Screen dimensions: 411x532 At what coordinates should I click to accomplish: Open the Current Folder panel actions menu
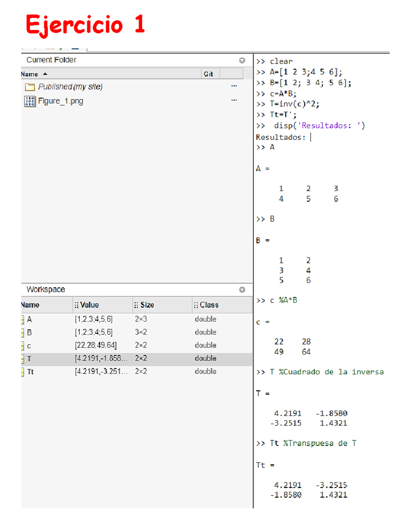click(x=242, y=61)
